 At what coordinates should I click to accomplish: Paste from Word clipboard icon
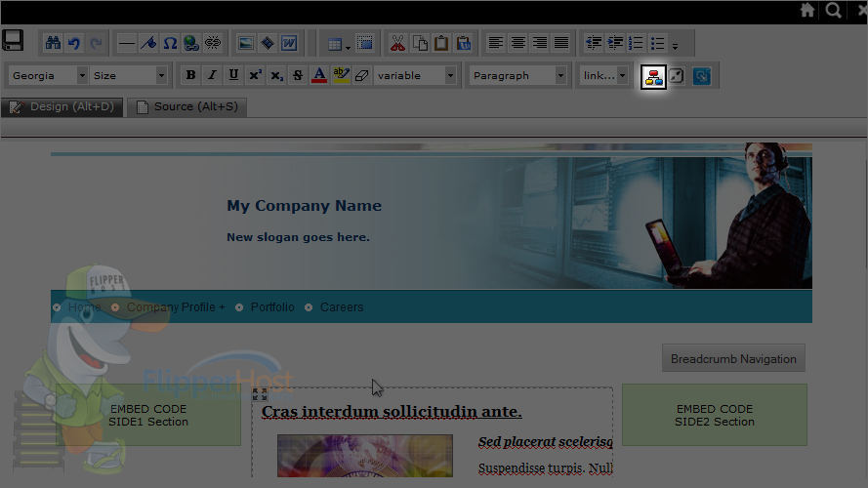pos(464,43)
